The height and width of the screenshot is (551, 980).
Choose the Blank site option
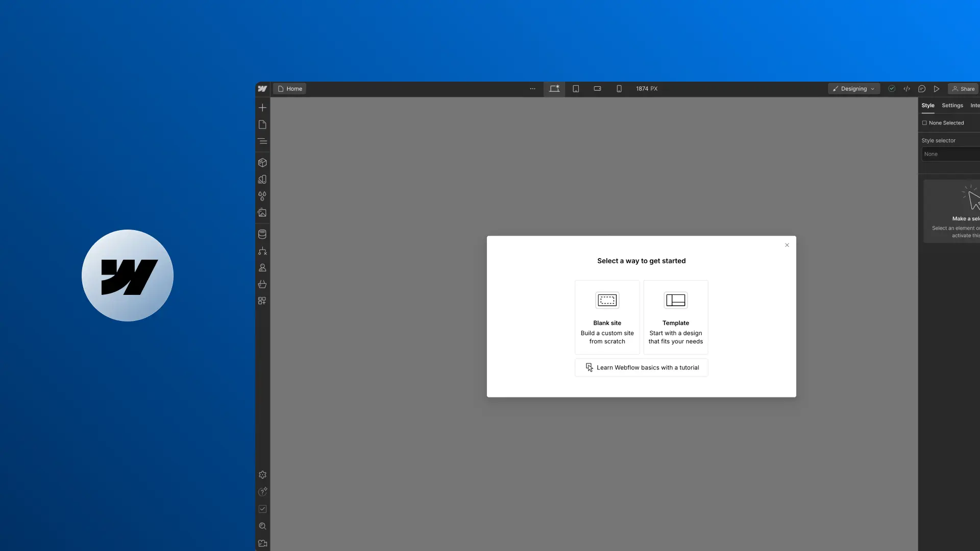[x=607, y=317]
